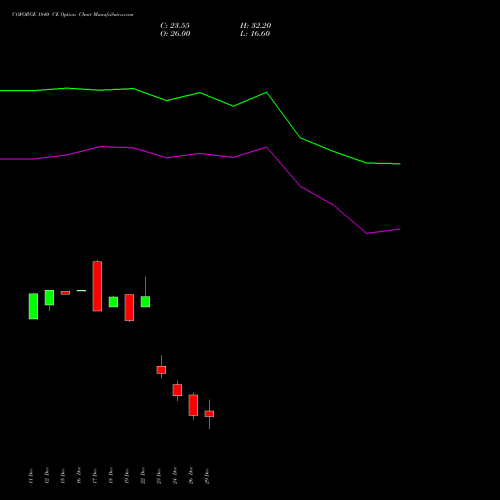
Task: Select the first green candlestick on 11 Dec
Action: [33, 306]
